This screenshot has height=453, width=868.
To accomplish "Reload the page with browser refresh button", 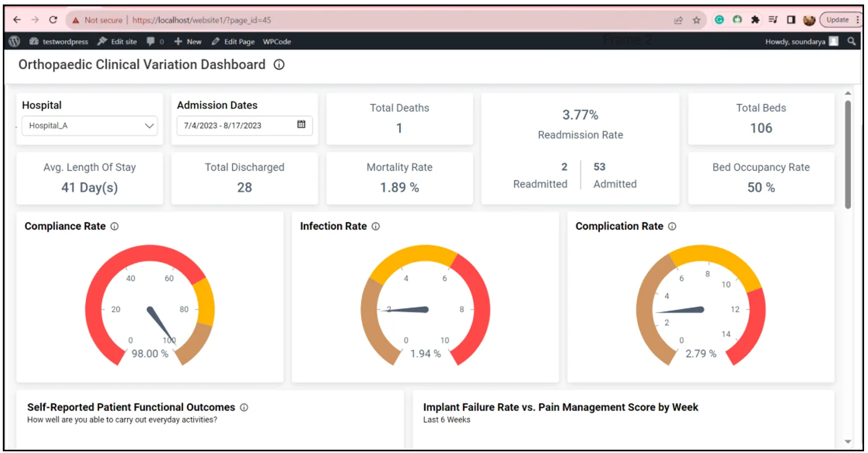I will [53, 20].
